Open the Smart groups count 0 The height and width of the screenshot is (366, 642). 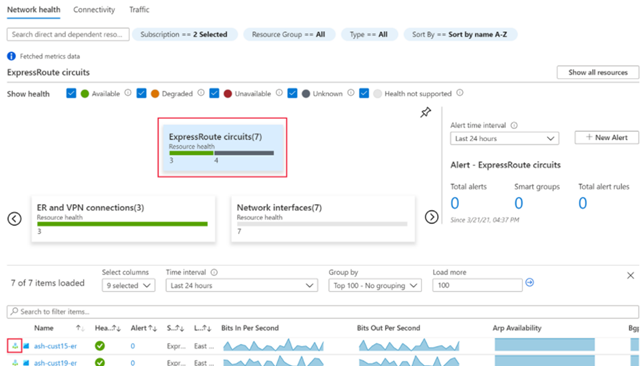519,203
